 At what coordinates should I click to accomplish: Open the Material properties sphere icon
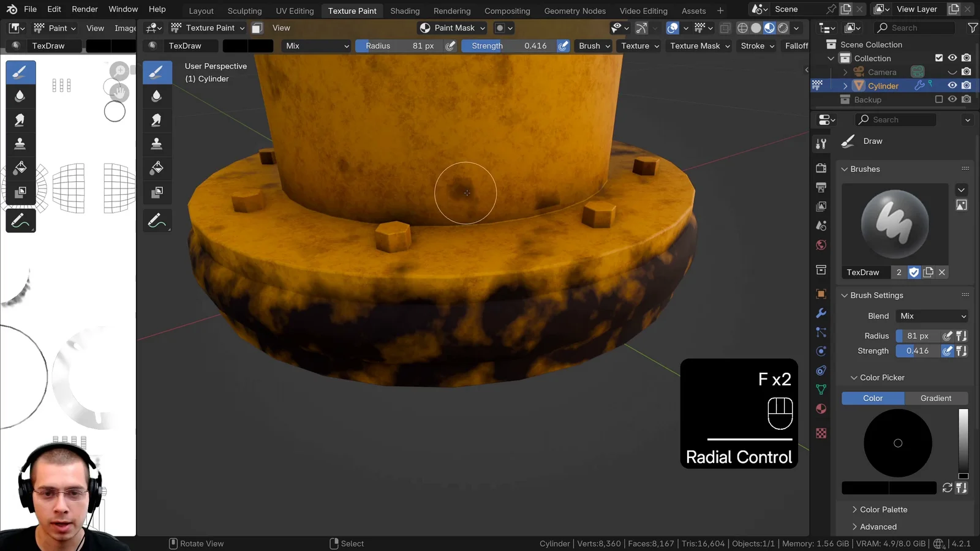(821, 408)
